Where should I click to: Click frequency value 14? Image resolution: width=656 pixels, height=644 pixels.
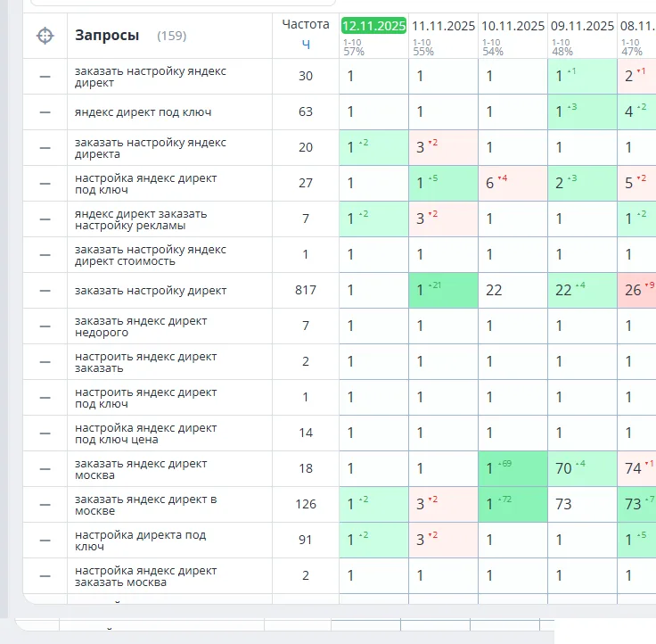click(306, 433)
